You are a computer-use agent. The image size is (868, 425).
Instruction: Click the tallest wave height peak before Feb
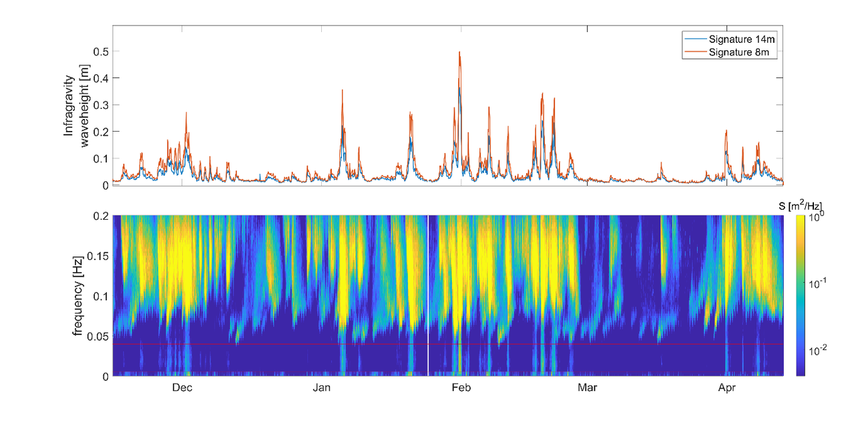460,52
